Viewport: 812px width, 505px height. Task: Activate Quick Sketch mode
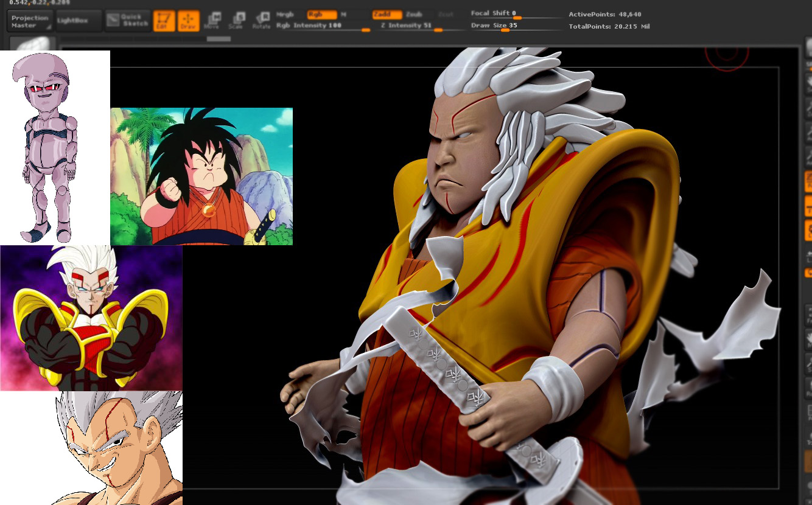click(127, 21)
